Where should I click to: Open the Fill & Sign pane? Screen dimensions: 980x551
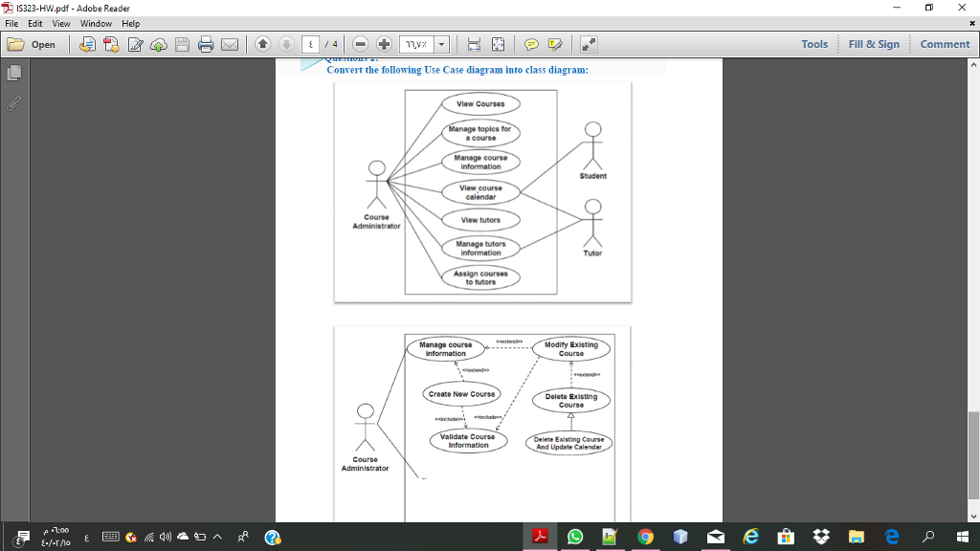(874, 44)
